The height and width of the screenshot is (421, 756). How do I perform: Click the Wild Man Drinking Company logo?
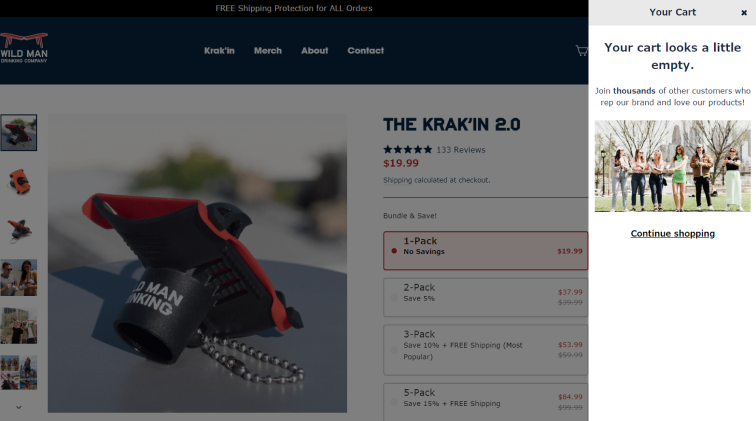point(24,48)
